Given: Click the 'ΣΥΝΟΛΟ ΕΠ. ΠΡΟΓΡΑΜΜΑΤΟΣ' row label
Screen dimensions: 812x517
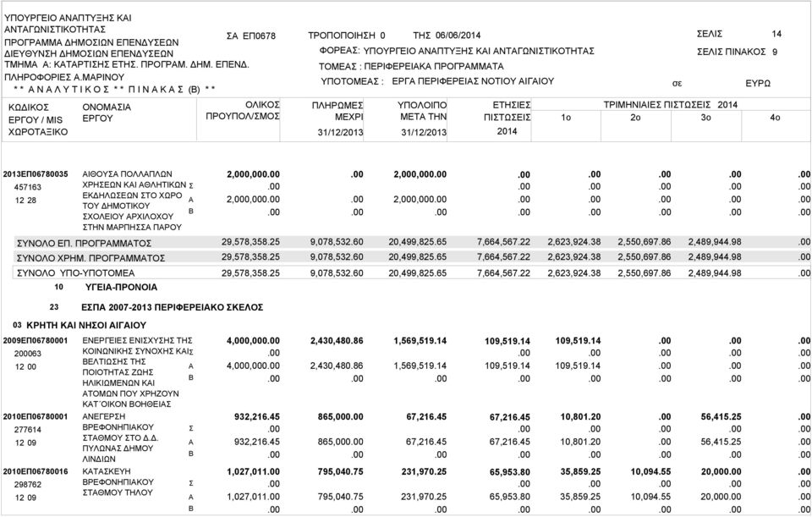Looking at the screenshot, I should (85, 243).
